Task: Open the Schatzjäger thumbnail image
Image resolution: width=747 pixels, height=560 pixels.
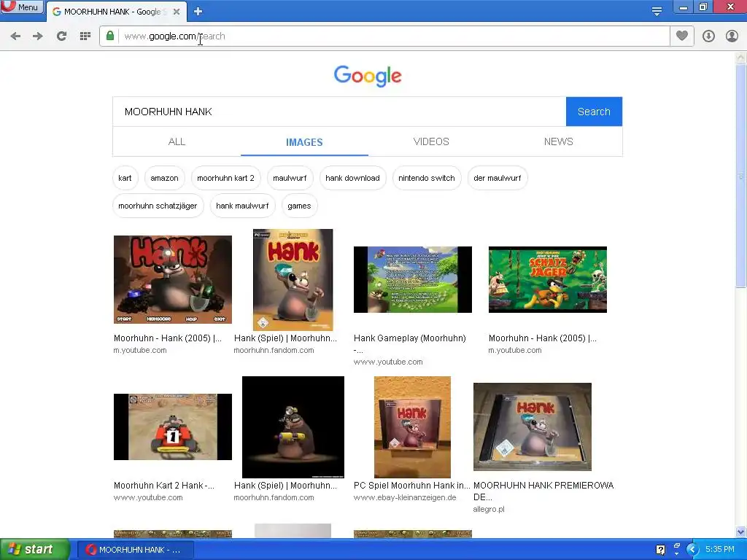Action: [548, 279]
